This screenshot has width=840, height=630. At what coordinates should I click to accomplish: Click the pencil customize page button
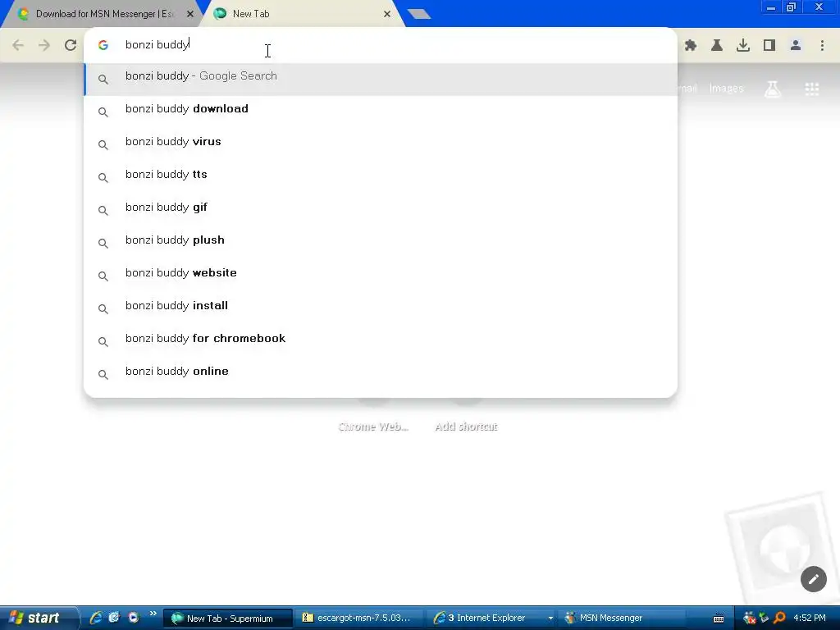tap(813, 579)
